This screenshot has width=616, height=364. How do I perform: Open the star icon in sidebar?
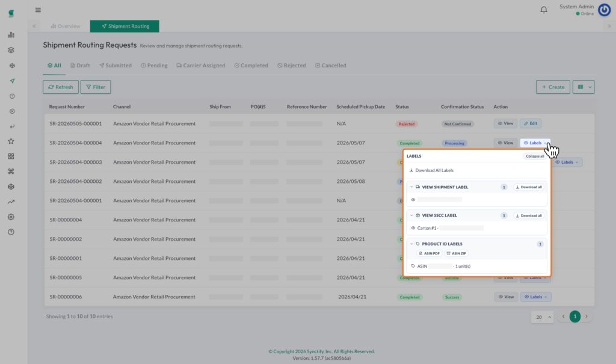pos(11,141)
